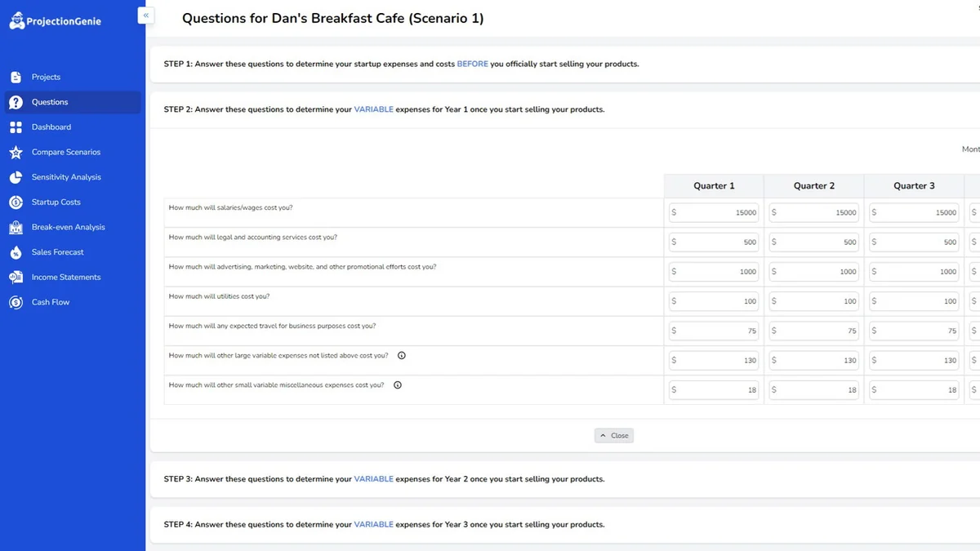Click Quarter 1 salaries/wages input field
980x551 pixels.
[x=715, y=212]
